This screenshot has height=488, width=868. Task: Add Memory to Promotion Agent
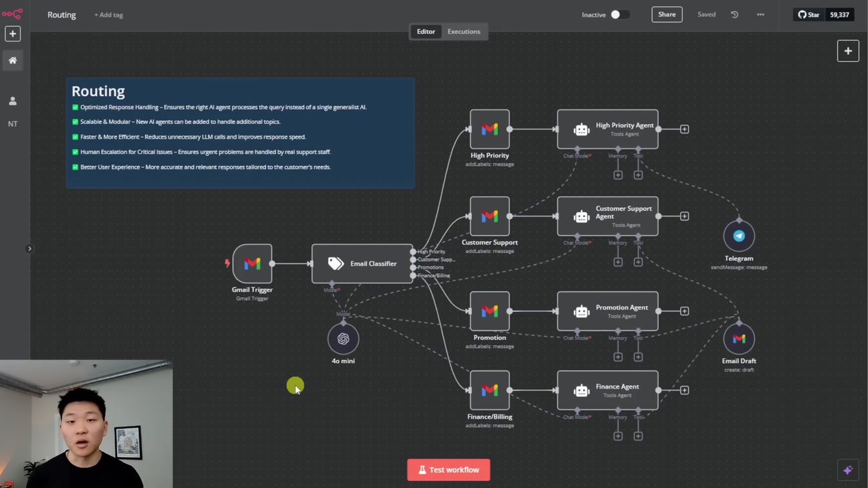[618, 357]
